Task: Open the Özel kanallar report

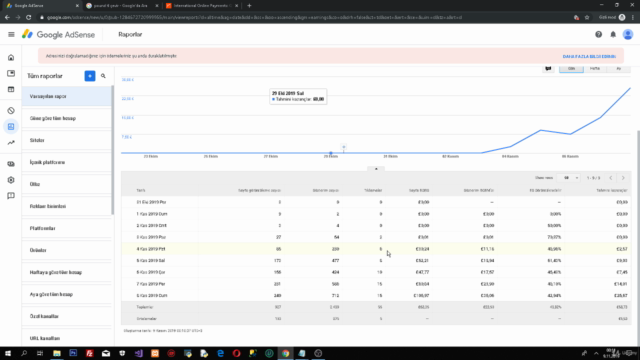Action: click(67, 316)
